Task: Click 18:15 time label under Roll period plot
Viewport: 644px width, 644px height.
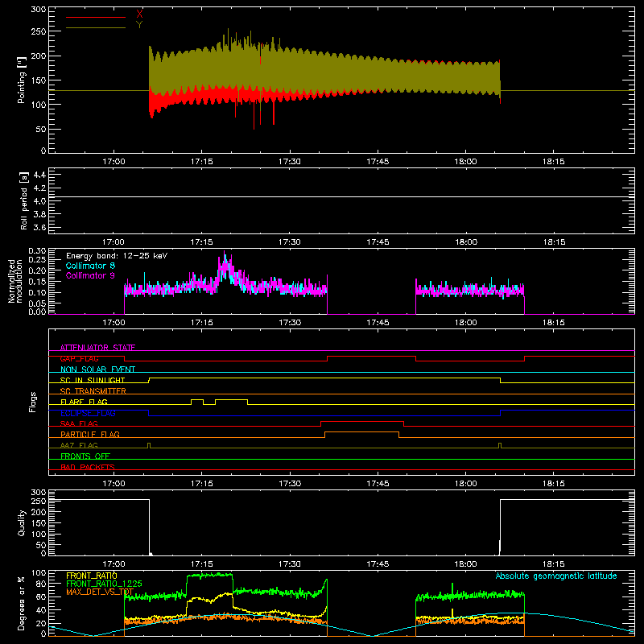Action: click(x=554, y=242)
